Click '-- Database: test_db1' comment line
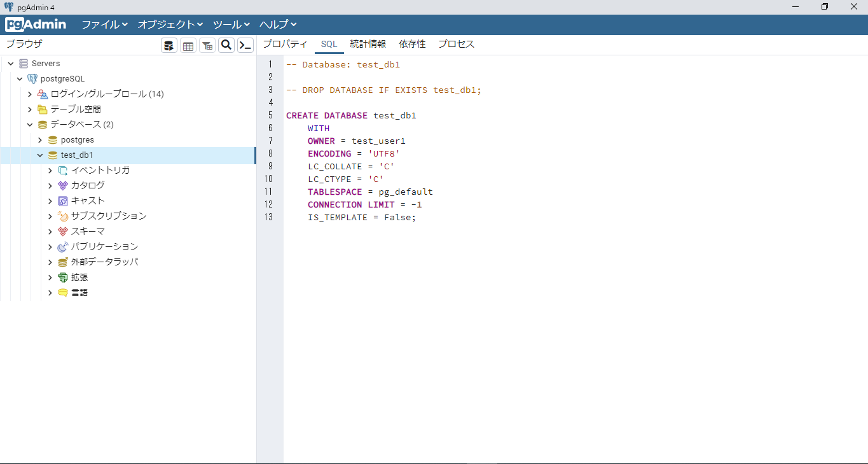 [x=343, y=64]
